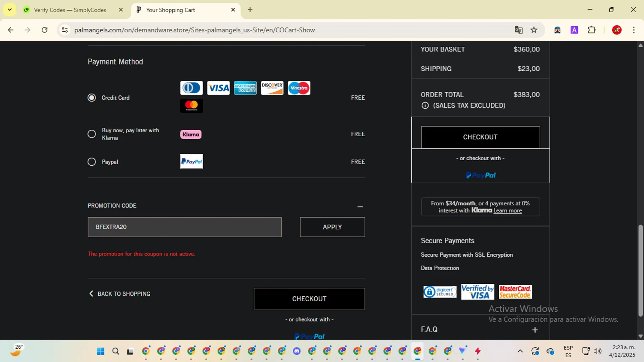Viewport: 644px width, 362px height.
Task: Open the Chrome three-dot menu
Action: tap(634, 30)
